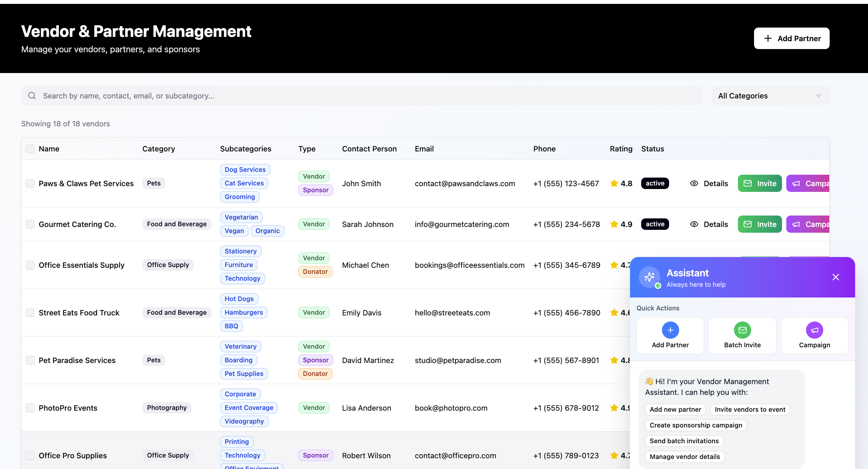Click green Batch Invite quick action icon
The width and height of the screenshot is (868, 469).
click(x=742, y=330)
